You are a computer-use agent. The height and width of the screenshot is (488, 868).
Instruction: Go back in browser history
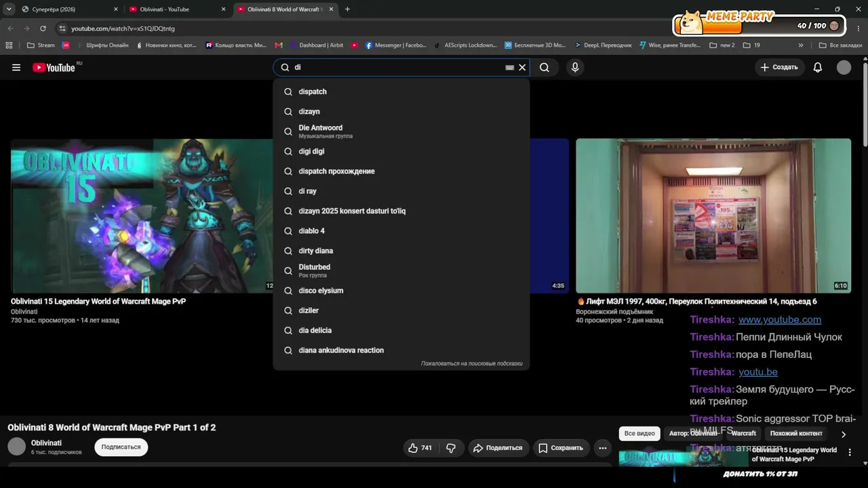pyautogui.click(x=10, y=28)
